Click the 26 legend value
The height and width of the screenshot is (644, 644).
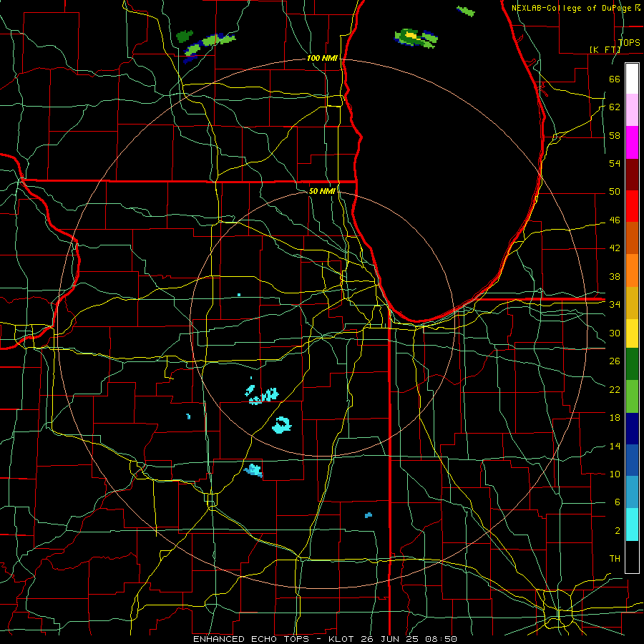click(615, 361)
